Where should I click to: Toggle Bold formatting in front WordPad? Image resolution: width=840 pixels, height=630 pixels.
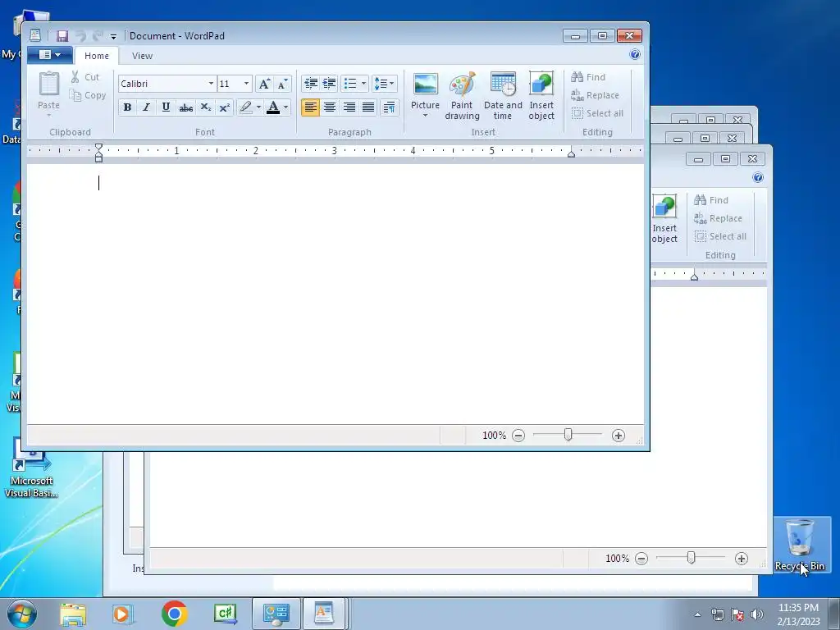[x=127, y=107]
